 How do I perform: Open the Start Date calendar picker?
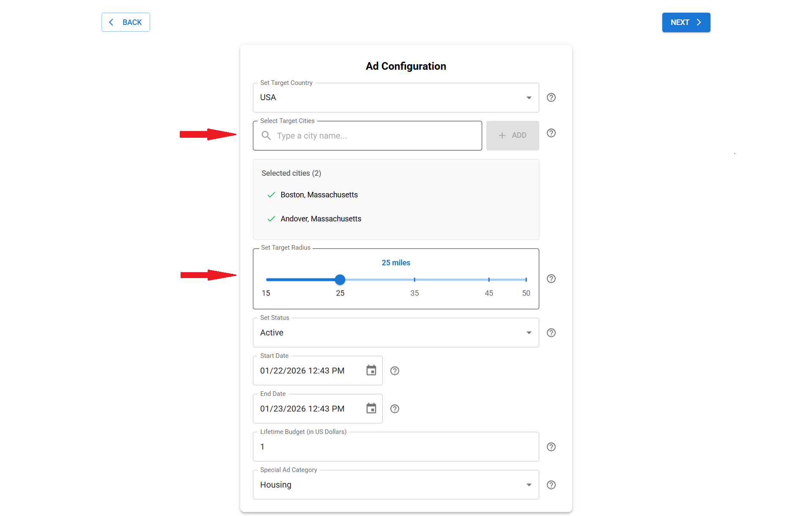tap(371, 371)
